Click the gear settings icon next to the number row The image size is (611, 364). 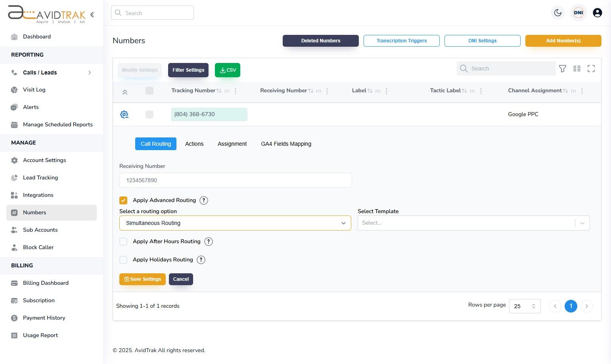point(124,114)
